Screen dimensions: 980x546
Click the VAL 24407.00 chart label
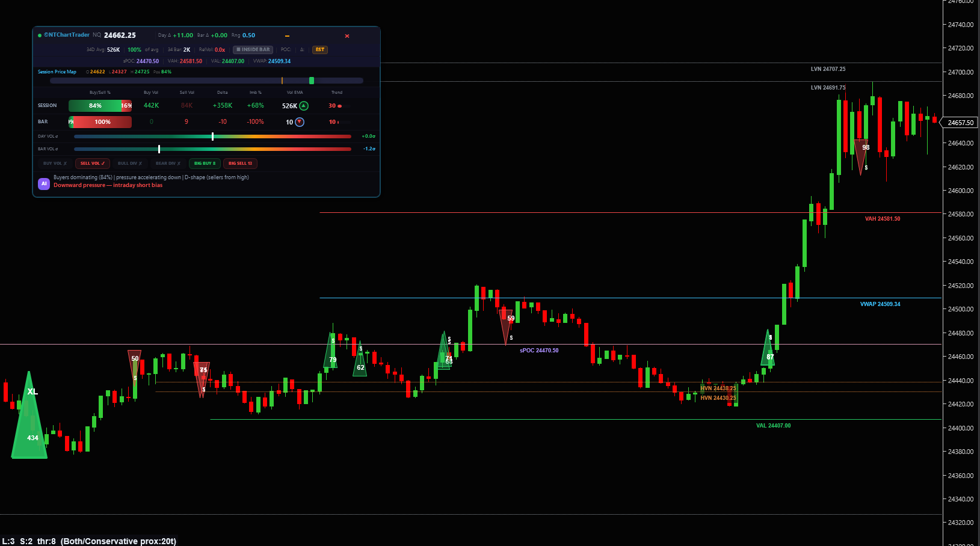[x=773, y=426]
